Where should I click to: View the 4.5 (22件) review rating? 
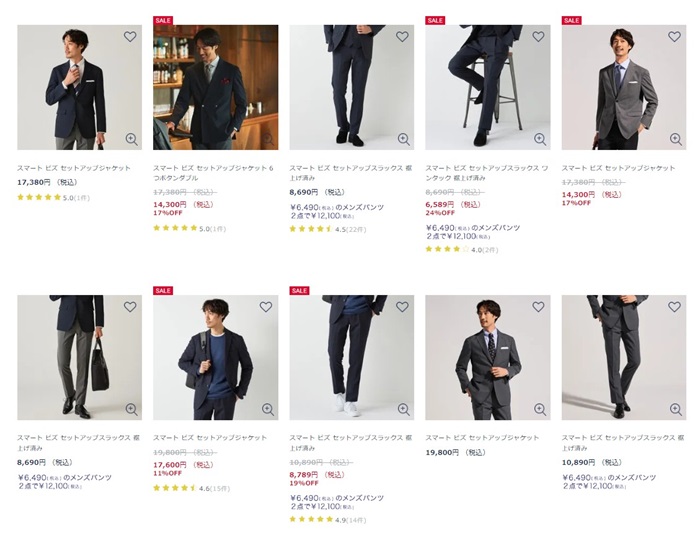(x=330, y=228)
